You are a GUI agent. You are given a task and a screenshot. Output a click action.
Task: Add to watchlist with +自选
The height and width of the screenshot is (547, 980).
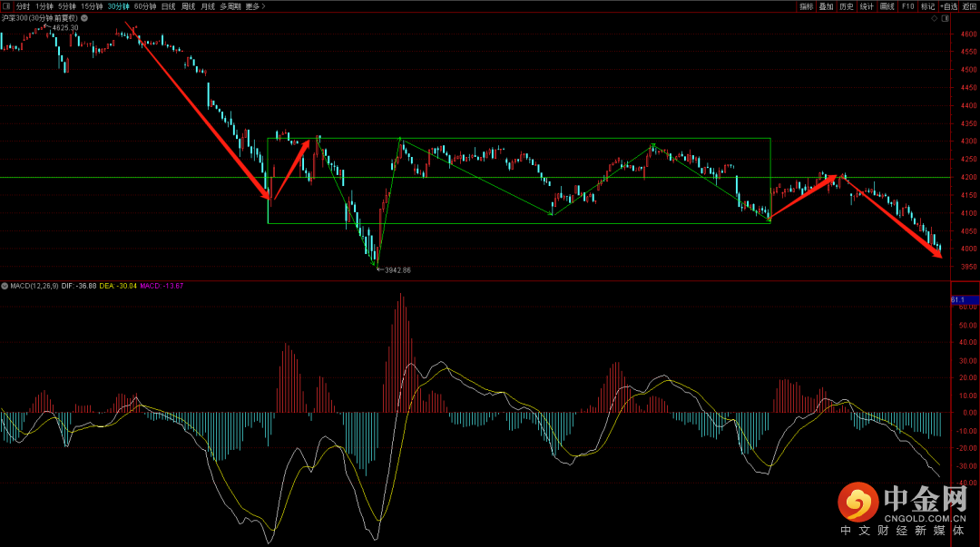pos(948,6)
